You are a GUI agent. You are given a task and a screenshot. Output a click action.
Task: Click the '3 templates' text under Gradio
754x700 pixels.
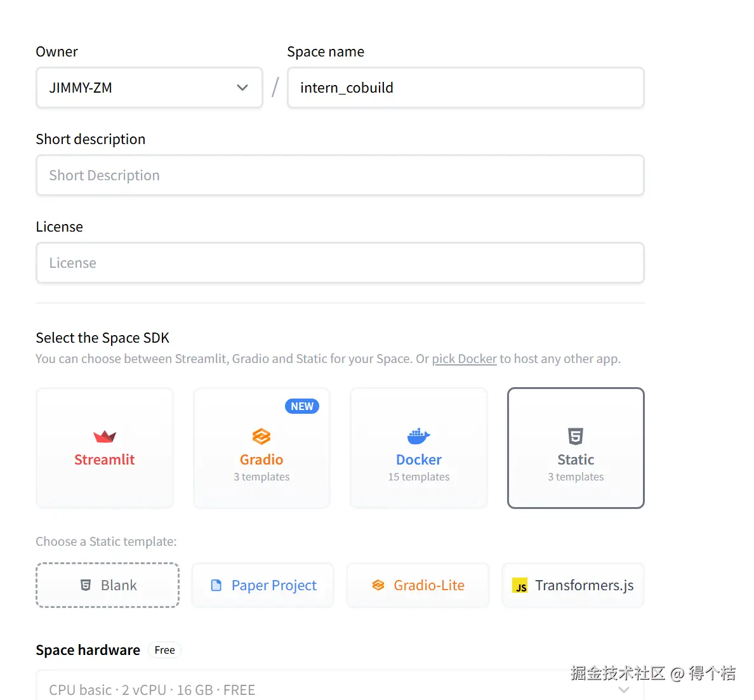(x=261, y=477)
